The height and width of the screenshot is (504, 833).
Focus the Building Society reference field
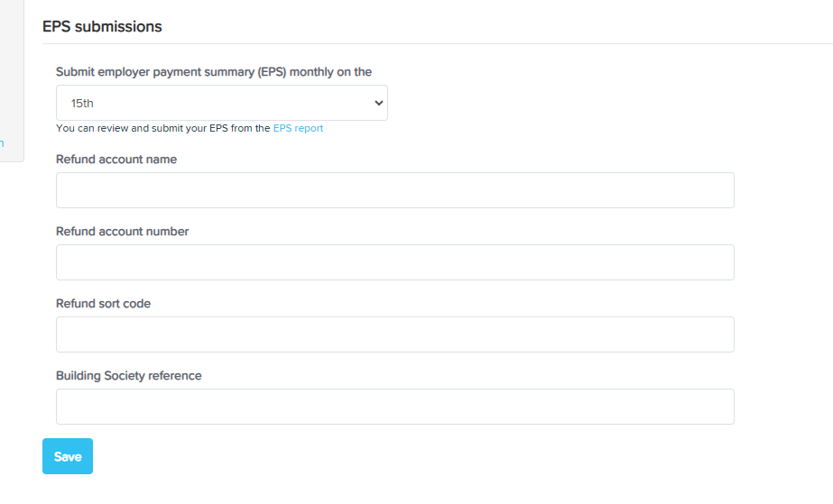tap(395, 407)
